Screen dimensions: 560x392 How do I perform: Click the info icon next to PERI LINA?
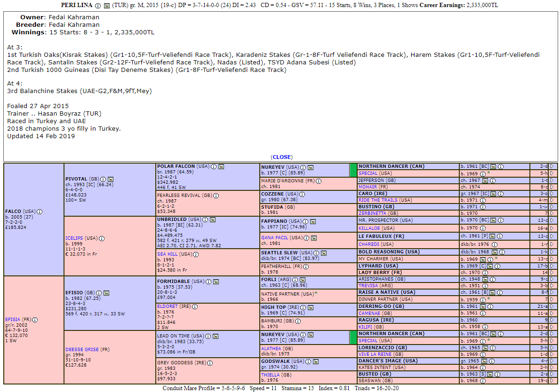(x=97, y=6)
